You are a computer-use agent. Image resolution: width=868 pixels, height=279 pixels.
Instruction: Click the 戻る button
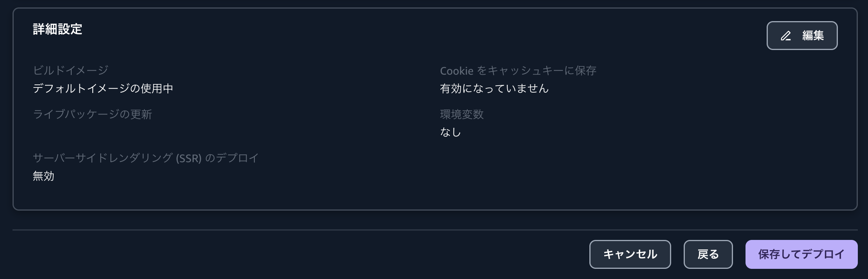pyautogui.click(x=708, y=254)
